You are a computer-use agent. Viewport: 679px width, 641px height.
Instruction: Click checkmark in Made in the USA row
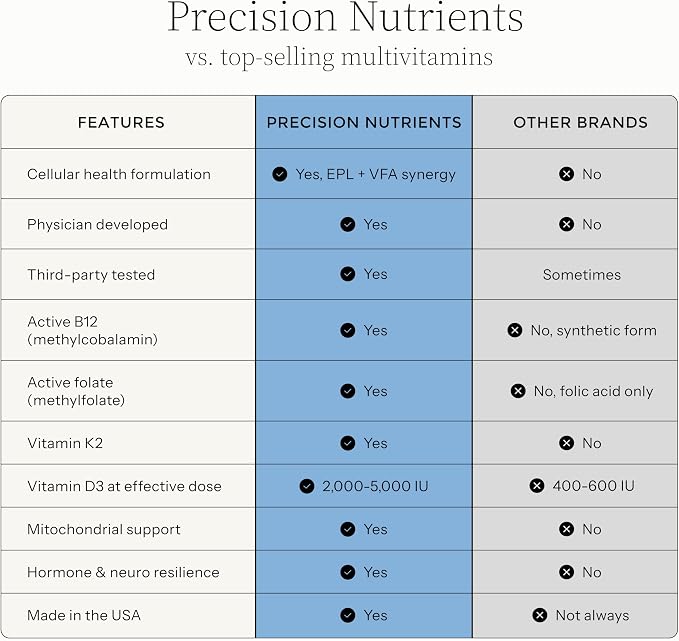(347, 615)
